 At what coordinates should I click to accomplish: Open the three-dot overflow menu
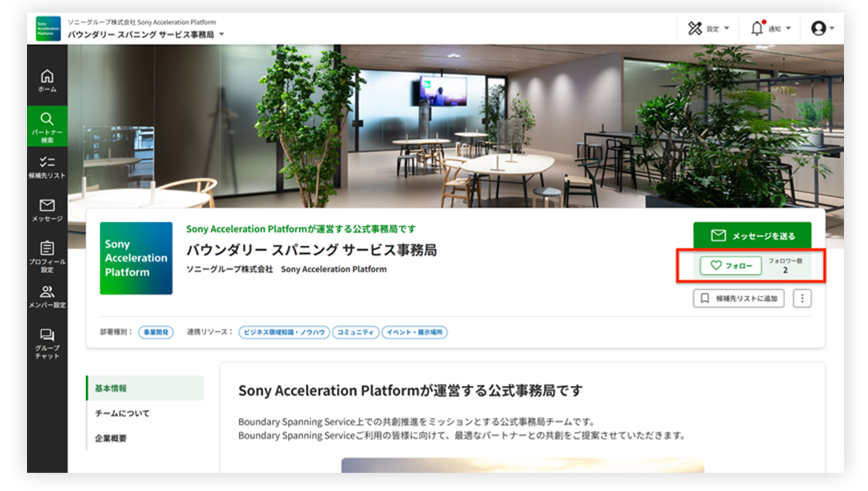802,298
